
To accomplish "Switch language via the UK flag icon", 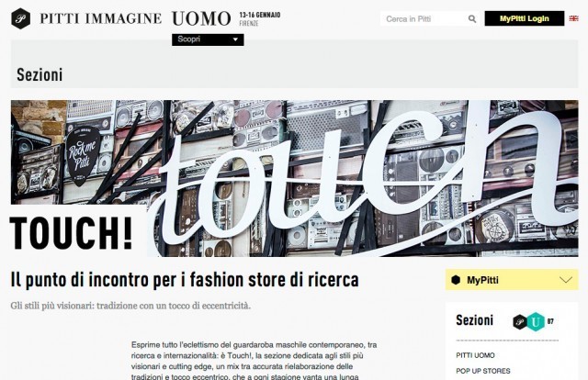I will [x=573, y=18].
